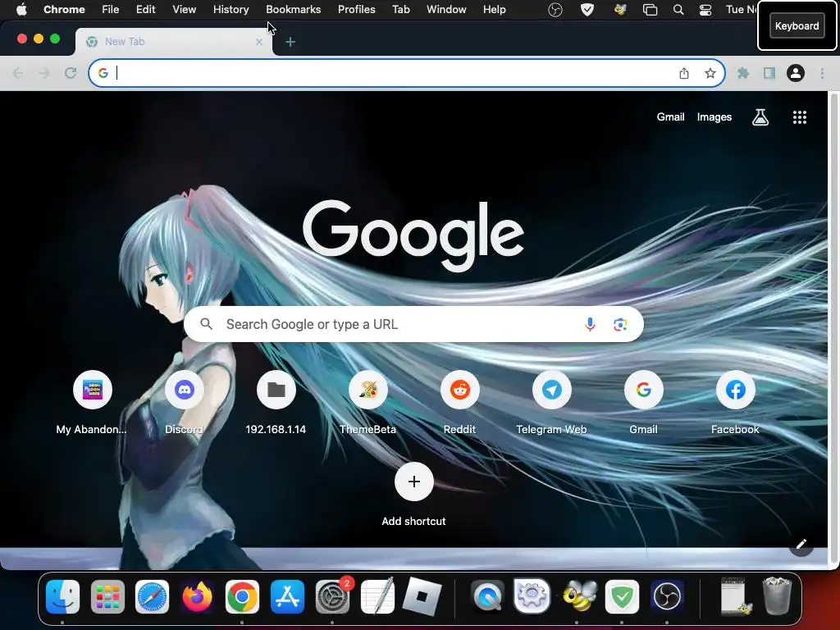Open the 192.168.1.14 shortcut

276,403
